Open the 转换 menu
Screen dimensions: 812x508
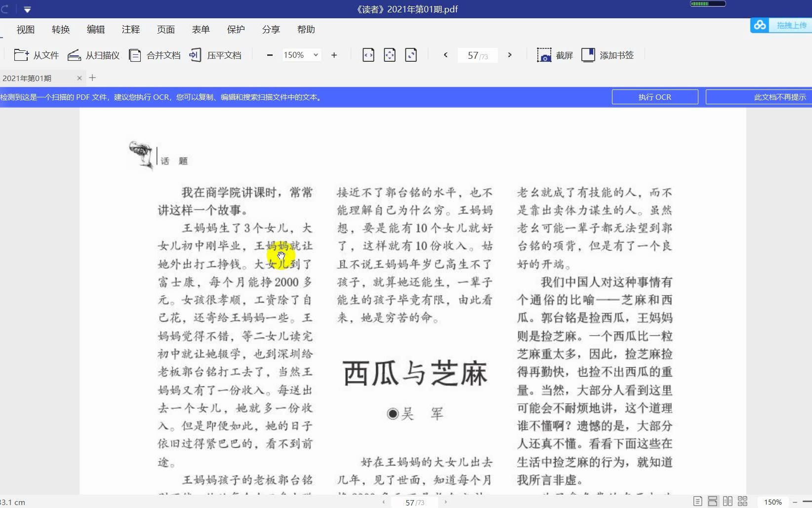click(x=61, y=30)
